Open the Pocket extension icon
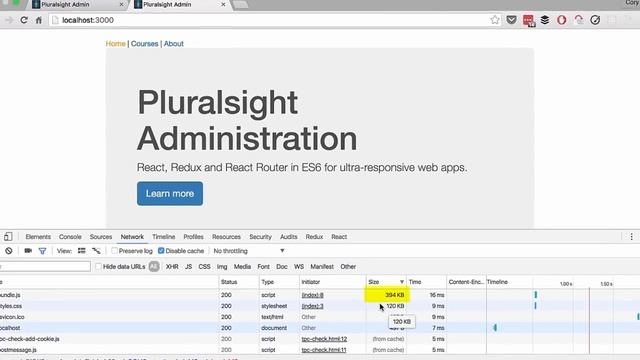This screenshot has height=360, width=640. coord(511,20)
